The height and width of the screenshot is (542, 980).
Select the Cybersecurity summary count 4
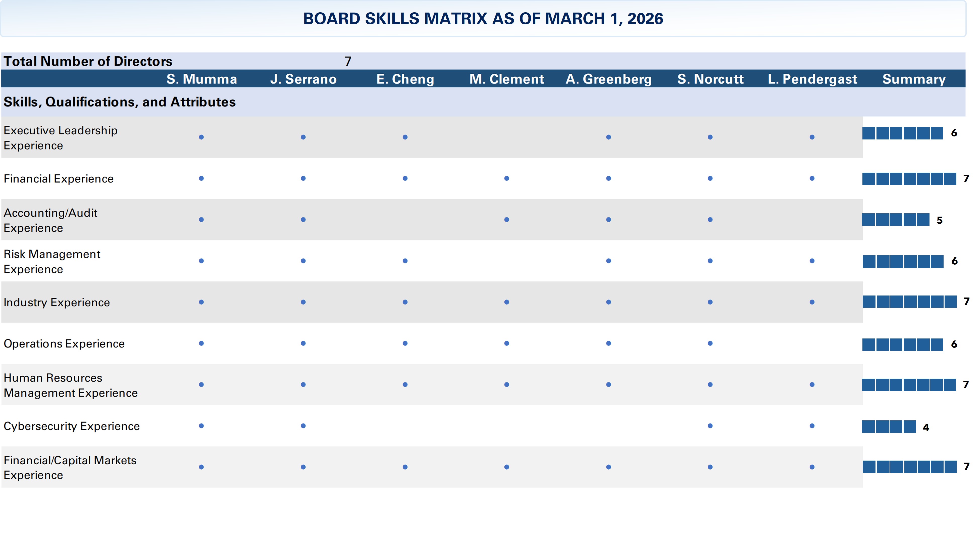click(x=926, y=427)
